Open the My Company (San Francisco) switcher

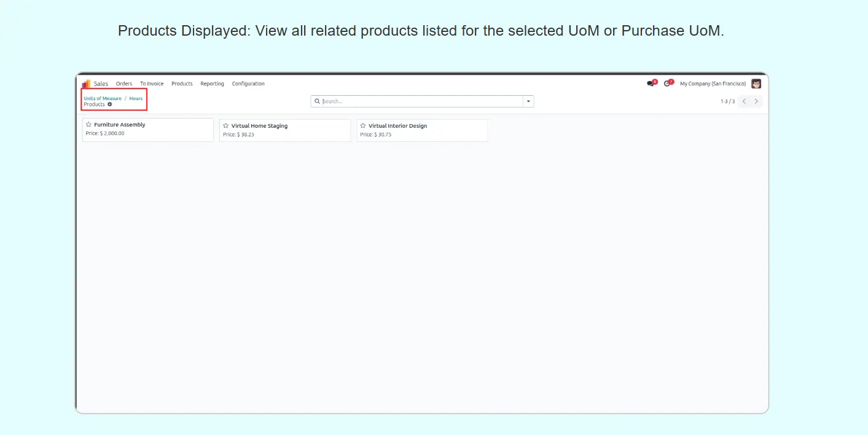(x=713, y=84)
